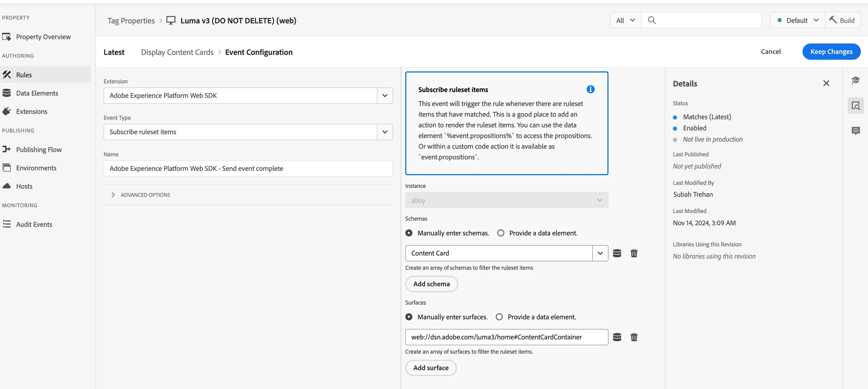The width and height of the screenshot is (868, 389).
Task: Click the details inspector icon in right rail
Action: 856,106
